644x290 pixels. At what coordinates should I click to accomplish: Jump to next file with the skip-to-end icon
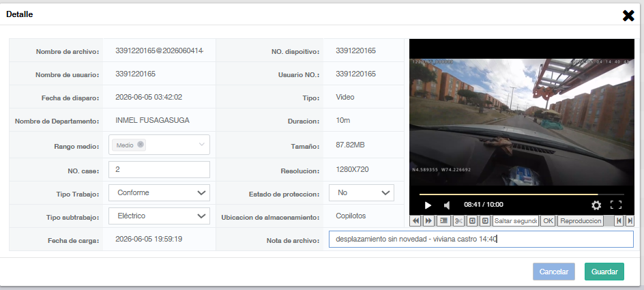pyautogui.click(x=630, y=221)
